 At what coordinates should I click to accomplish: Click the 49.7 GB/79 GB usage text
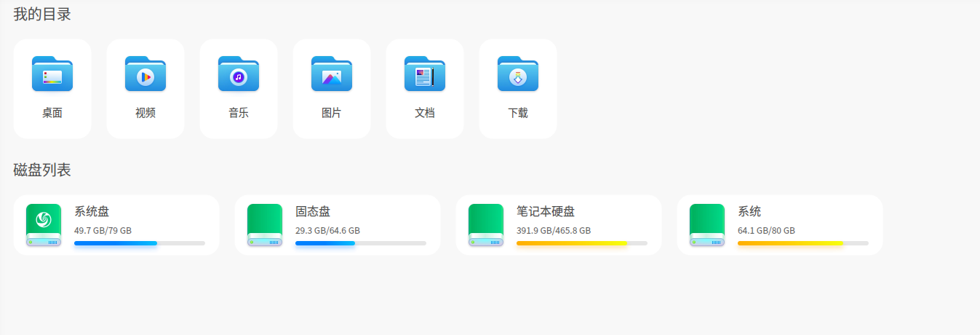(x=103, y=231)
